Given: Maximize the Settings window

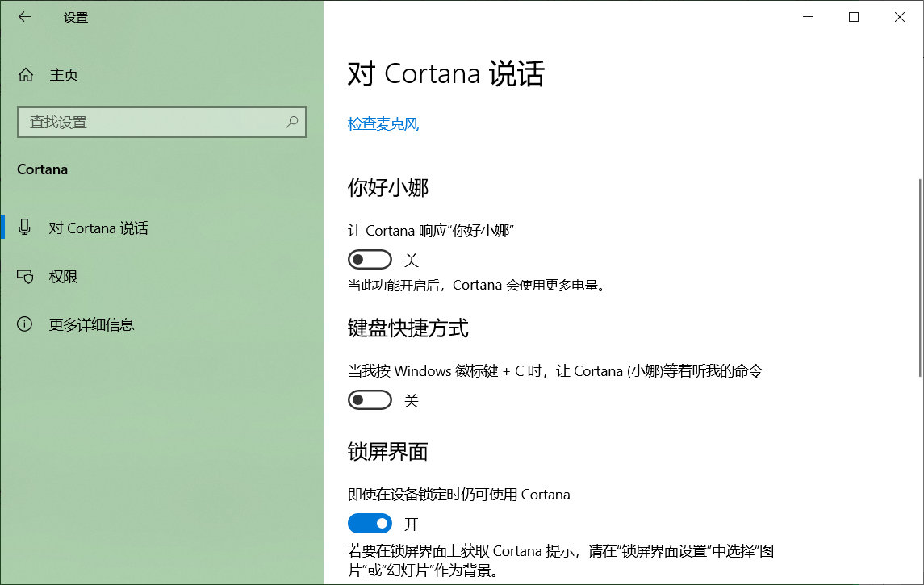Looking at the screenshot, I should click(x=853, y=16).
